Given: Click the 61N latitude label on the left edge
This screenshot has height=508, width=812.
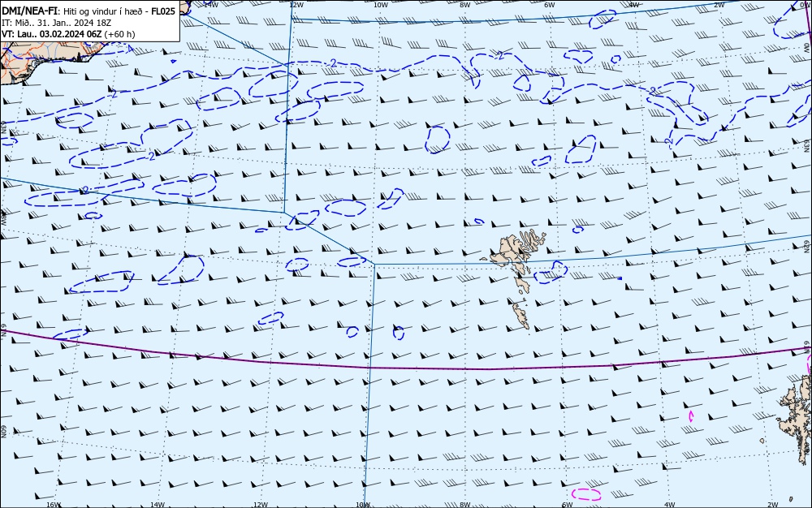Looking at the screenshot, I should pyautogui.click(x=3, y=331).
